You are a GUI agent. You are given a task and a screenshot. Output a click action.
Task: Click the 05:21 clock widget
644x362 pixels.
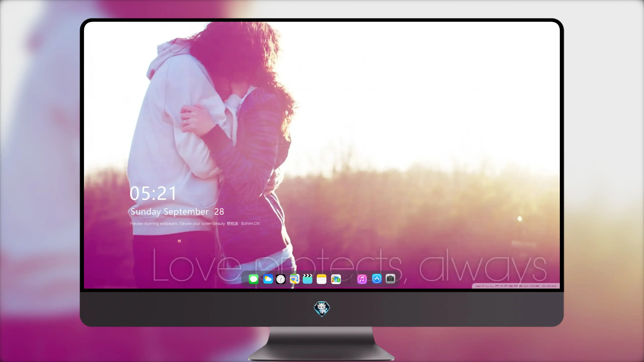coord(153,193)
